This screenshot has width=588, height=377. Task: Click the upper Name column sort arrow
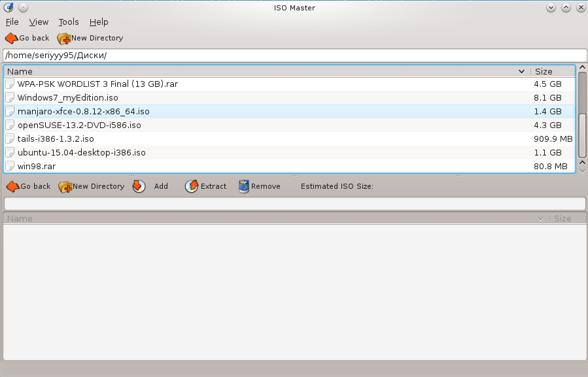coord(521,72)
